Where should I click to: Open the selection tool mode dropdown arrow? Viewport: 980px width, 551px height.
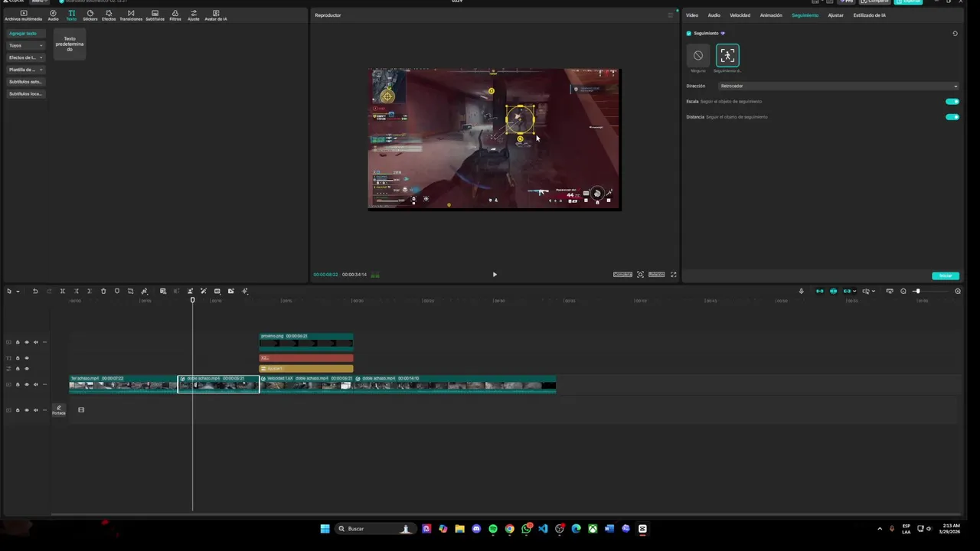[x=18, y=291]
